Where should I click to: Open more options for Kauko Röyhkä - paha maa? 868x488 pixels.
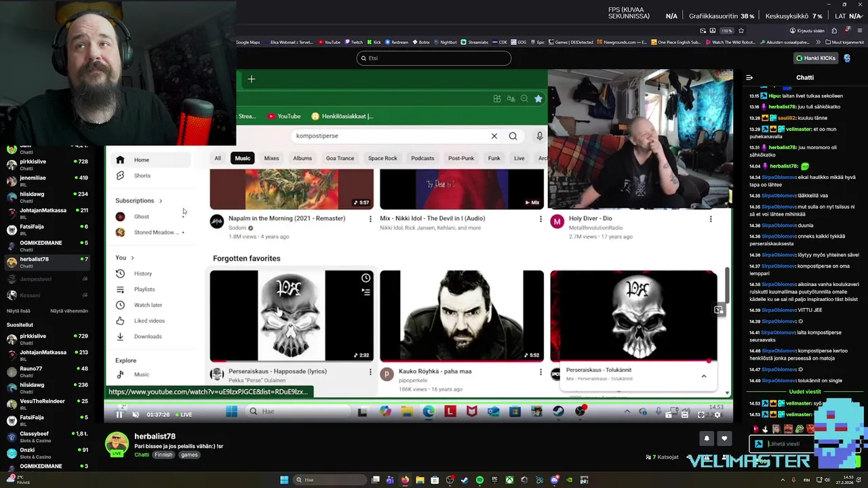pos(540,371)
